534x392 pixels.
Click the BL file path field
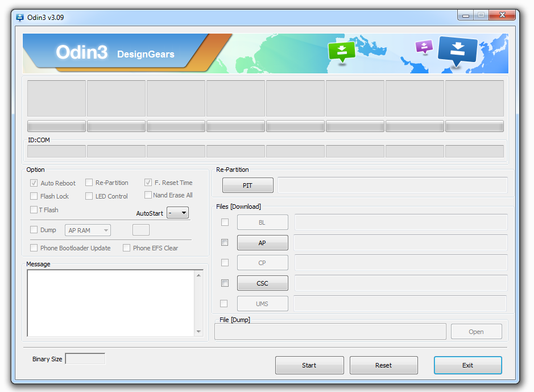click(x=401, y=222)
